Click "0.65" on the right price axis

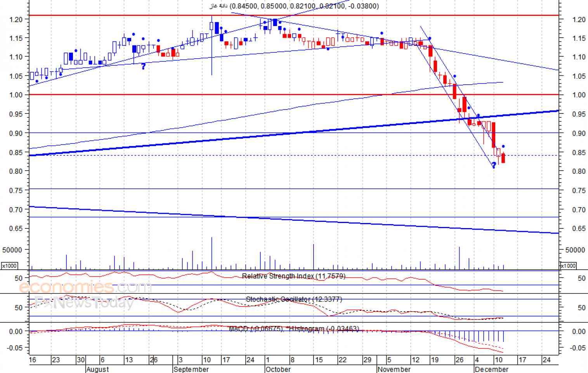(579, 228)
